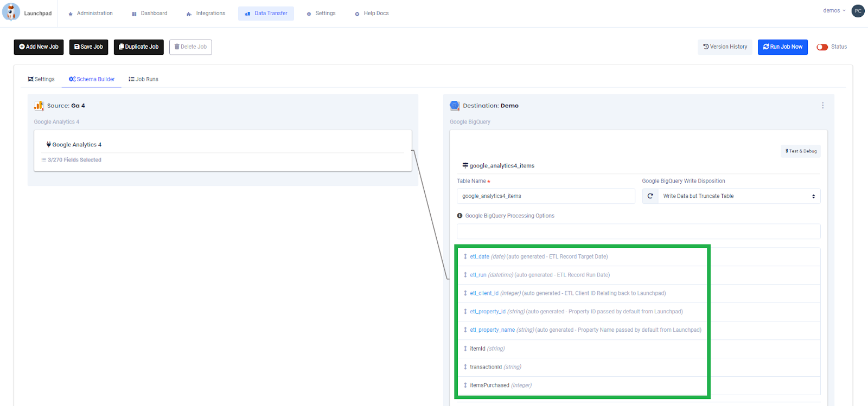Click the itemId reorder handle
The width and height of the screenshot is (868, 406).
pos(465,349)
